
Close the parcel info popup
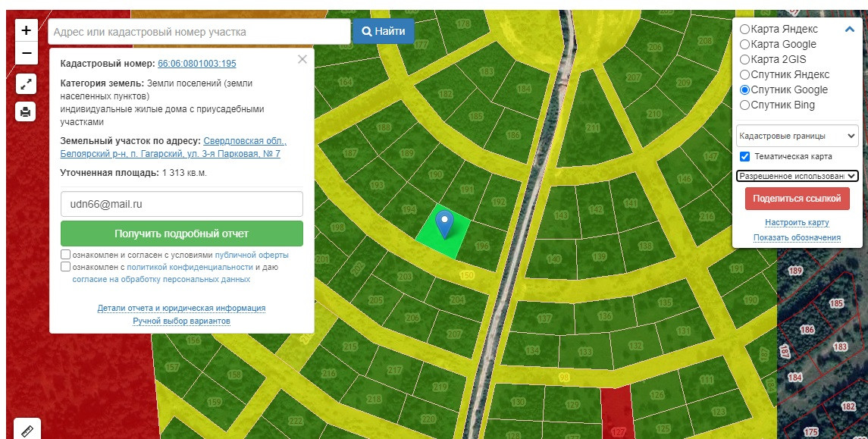pyautogui.click(x=302, y=59)
